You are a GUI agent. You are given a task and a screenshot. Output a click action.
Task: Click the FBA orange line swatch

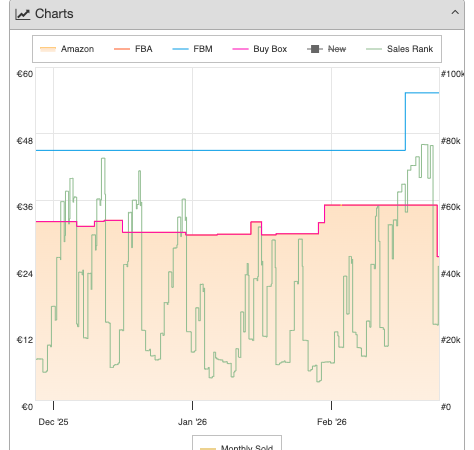pyautogui.click(x=122, y=49)
